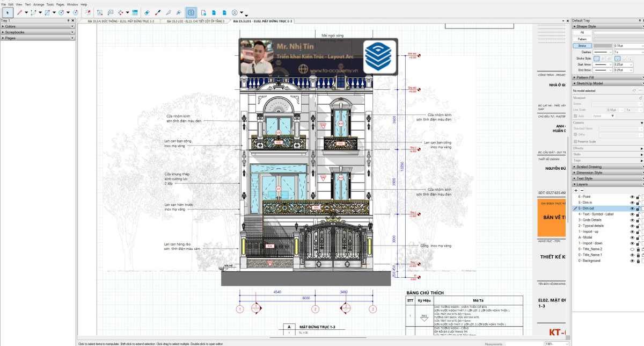Hide the 6 - Point layer

pos(632,197)
